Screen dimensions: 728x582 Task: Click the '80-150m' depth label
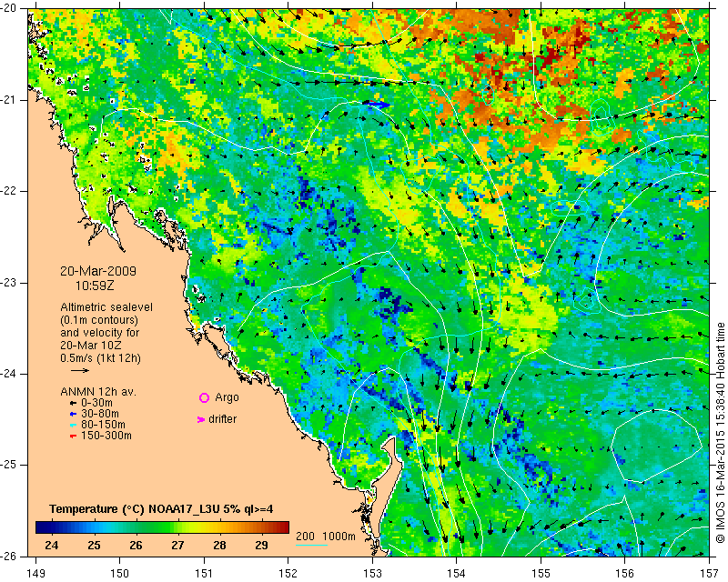pyautogui.click(x=103, y=425)
